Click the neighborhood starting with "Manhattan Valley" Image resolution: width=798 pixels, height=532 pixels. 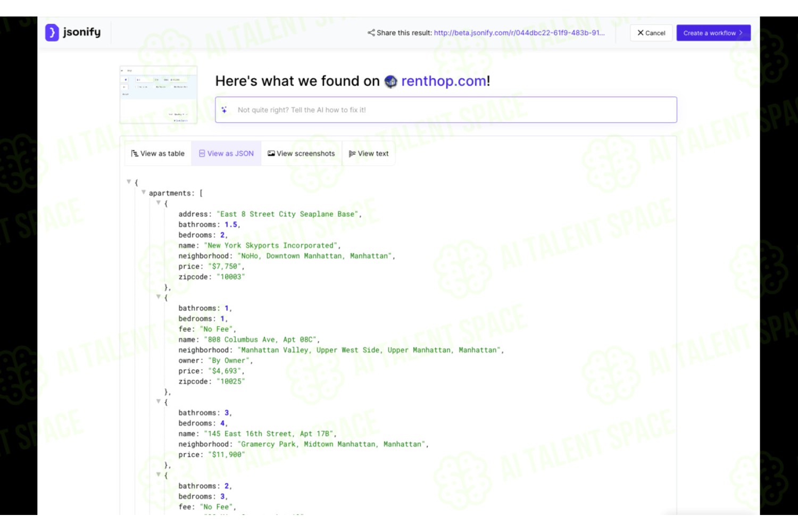coord(369,350)
